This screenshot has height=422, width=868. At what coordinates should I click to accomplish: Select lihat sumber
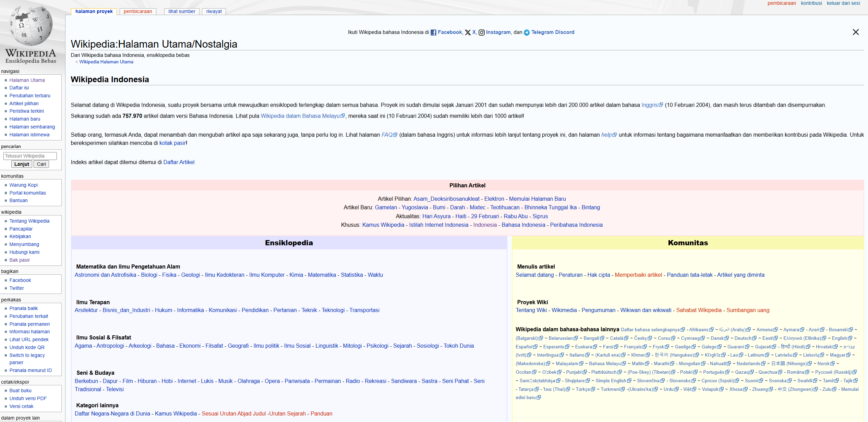[181, 11]
